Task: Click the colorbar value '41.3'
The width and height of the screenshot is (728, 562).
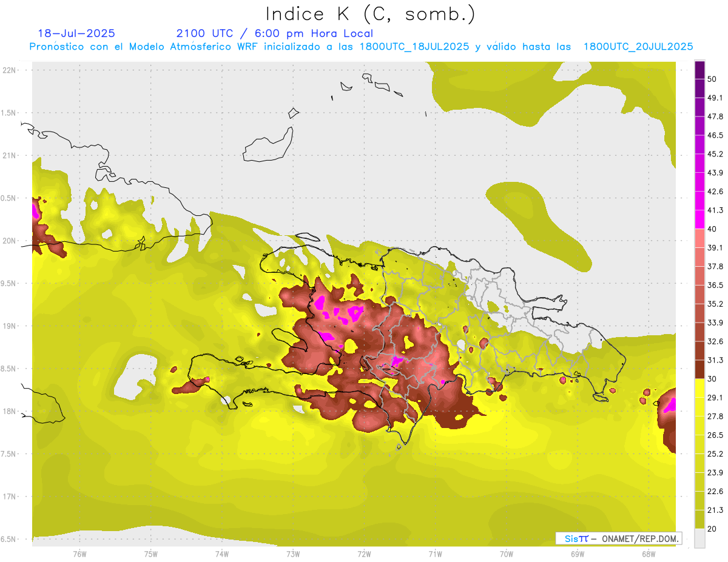Action: click(715, 211)
